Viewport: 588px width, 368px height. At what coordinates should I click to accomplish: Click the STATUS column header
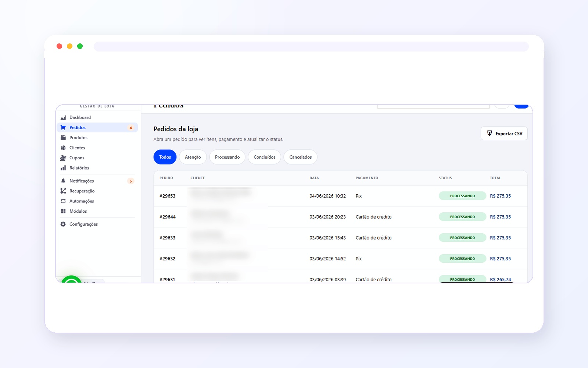(x=445, y=178)
